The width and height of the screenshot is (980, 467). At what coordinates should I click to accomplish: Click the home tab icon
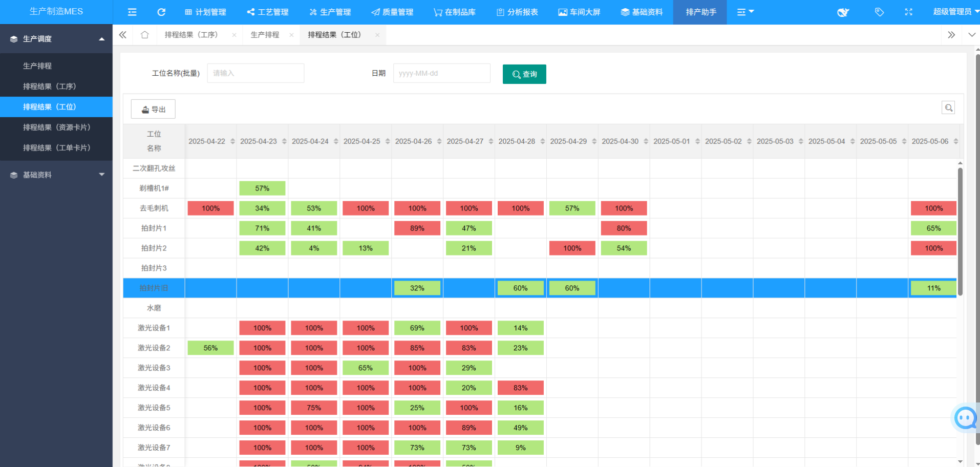(x=145, y=35)
